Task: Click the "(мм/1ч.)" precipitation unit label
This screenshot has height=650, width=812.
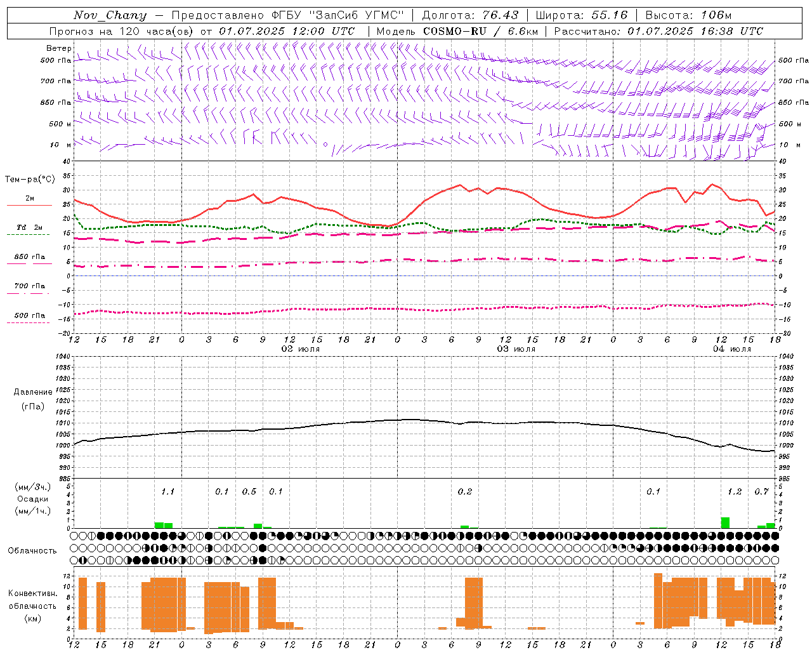Action: click(33, 511)
